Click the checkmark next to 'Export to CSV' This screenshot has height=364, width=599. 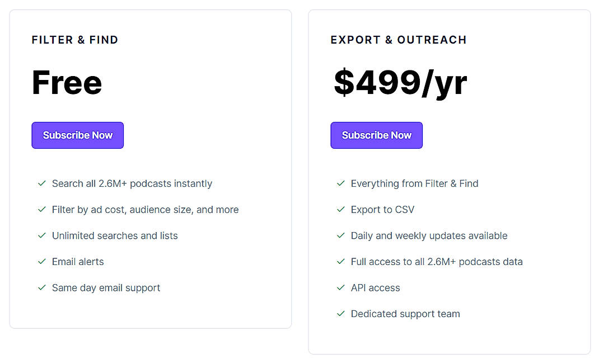(x=340, y=210)
